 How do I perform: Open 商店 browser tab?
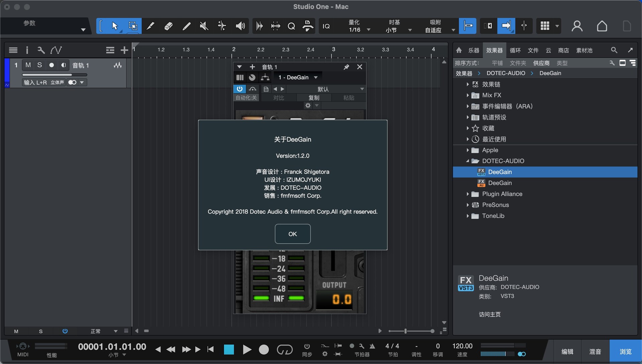563,50
